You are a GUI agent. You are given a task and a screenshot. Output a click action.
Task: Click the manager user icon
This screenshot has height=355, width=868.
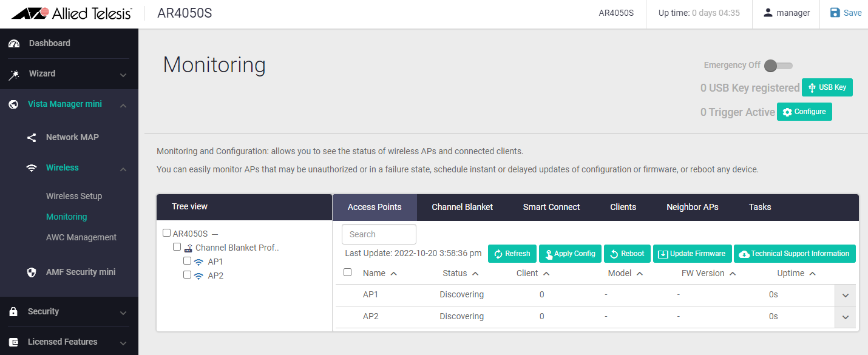click(x=768, y=13)
